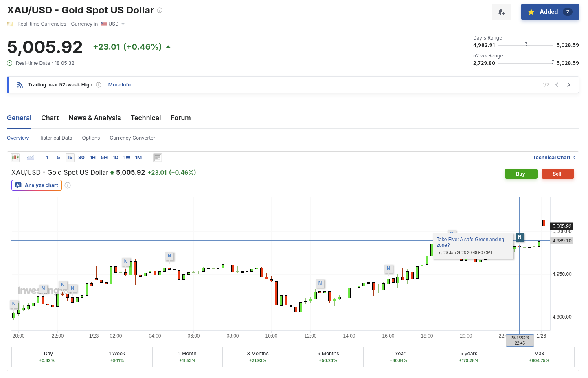Click the highlighted dark N news marker

pyautogui.click(x=520, y=237)
